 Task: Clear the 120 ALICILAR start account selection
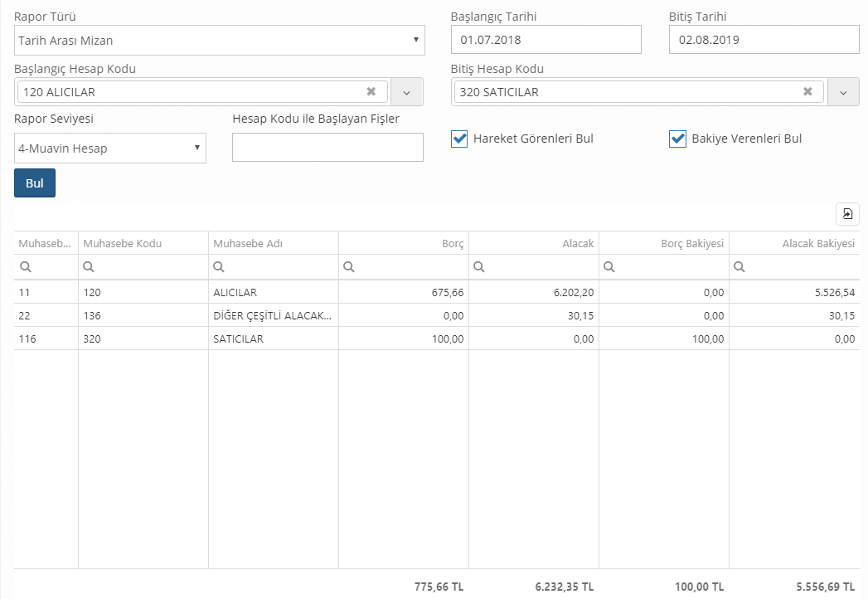click(371, 91)
